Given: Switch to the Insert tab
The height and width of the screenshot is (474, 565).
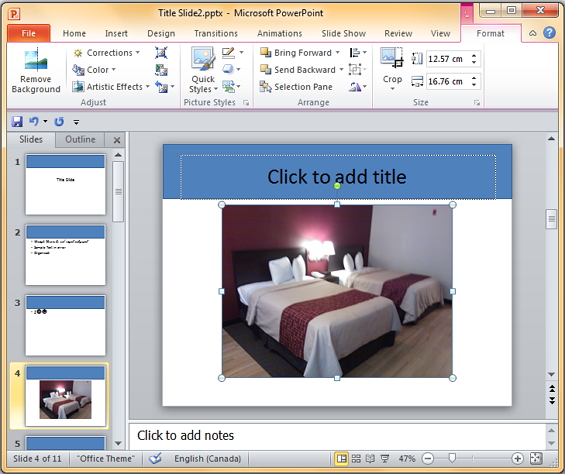Looking at the screenshot, I should point(116,33).
